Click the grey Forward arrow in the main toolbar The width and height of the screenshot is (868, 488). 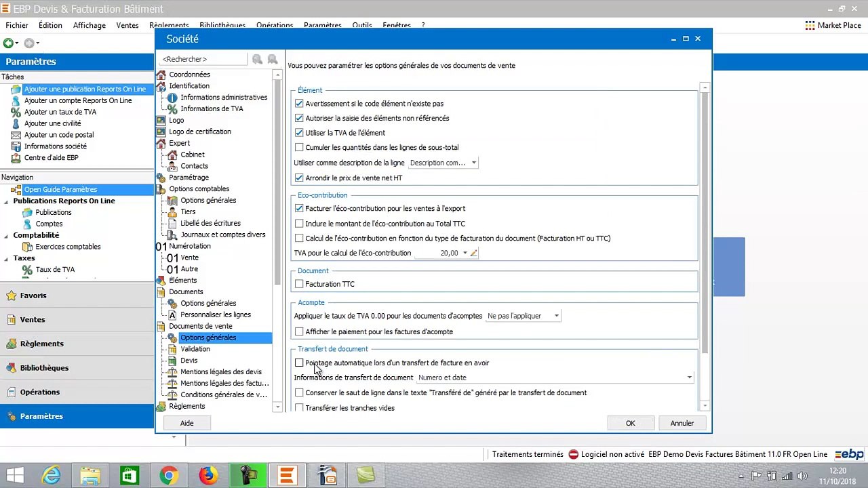pos(28,43)
